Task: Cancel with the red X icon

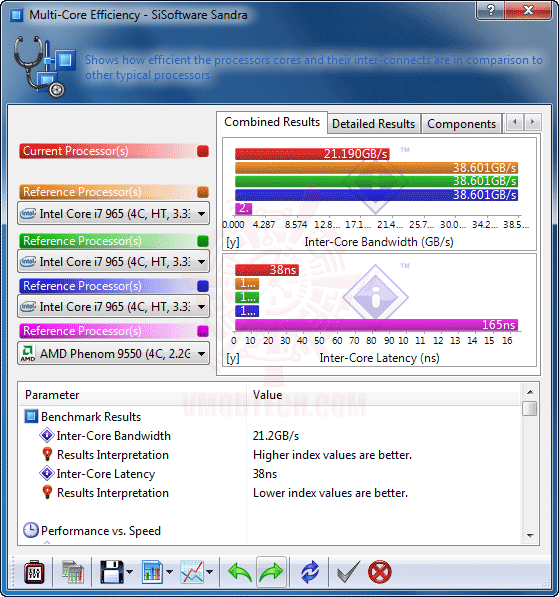Action: tap(380, 572)
